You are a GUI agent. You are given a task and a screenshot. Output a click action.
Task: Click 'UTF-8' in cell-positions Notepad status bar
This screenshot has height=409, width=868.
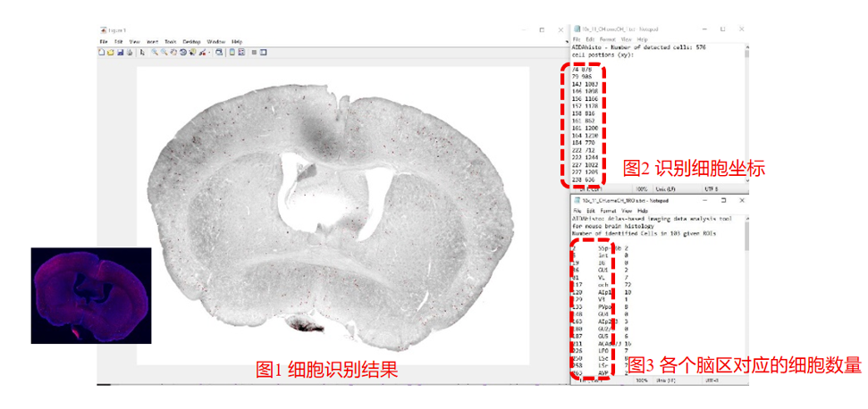tap(712, 189)
